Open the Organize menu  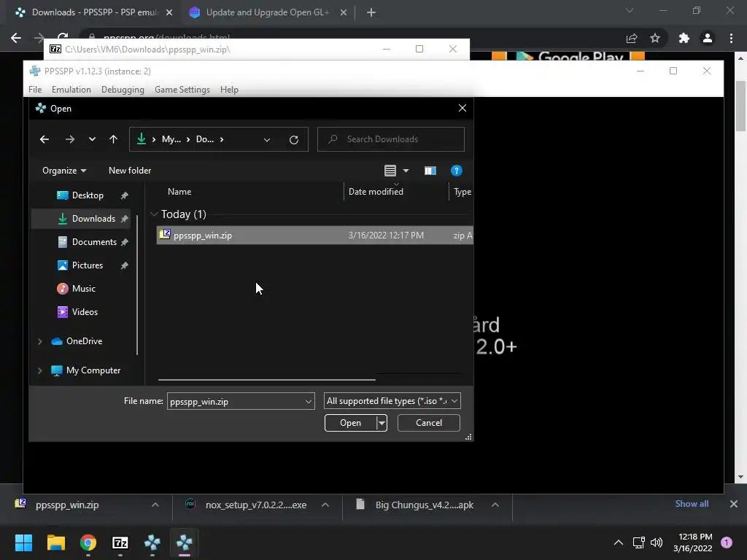click(x=64, y=171)
